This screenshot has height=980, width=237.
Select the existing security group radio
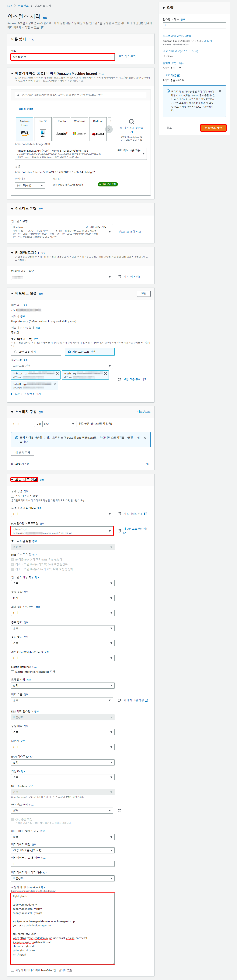[69, 352]
